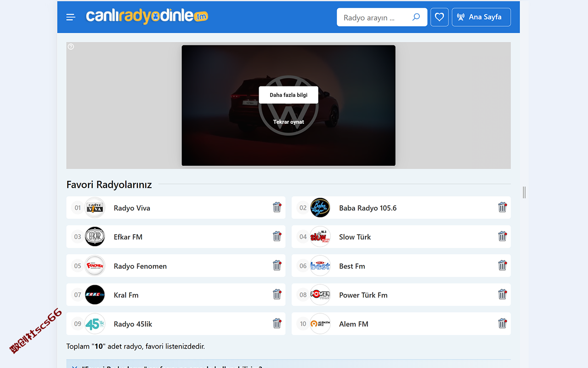Remove Slow Türk using trash icon

pyautogui.click(x=503, y=236)
